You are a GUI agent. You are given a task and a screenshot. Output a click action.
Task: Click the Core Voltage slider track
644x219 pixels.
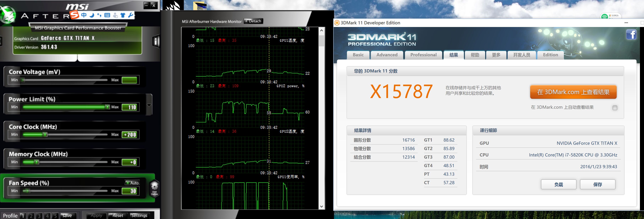click(65, 80)
